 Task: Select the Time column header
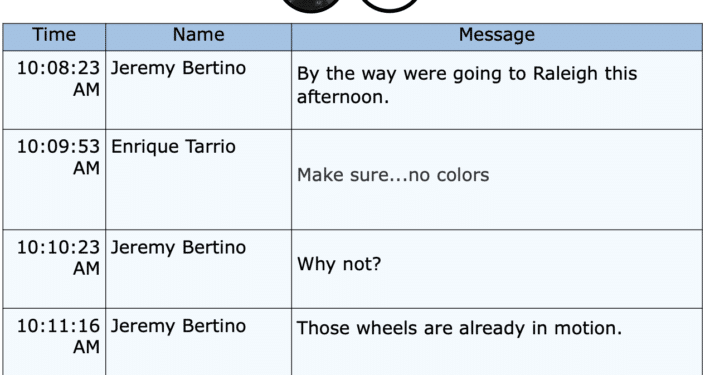pyautogui.click(x=54, y=37)
